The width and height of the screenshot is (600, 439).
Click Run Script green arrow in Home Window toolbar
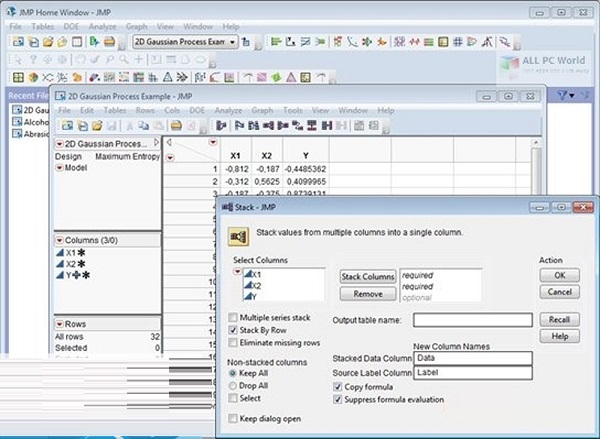[94, 41]
